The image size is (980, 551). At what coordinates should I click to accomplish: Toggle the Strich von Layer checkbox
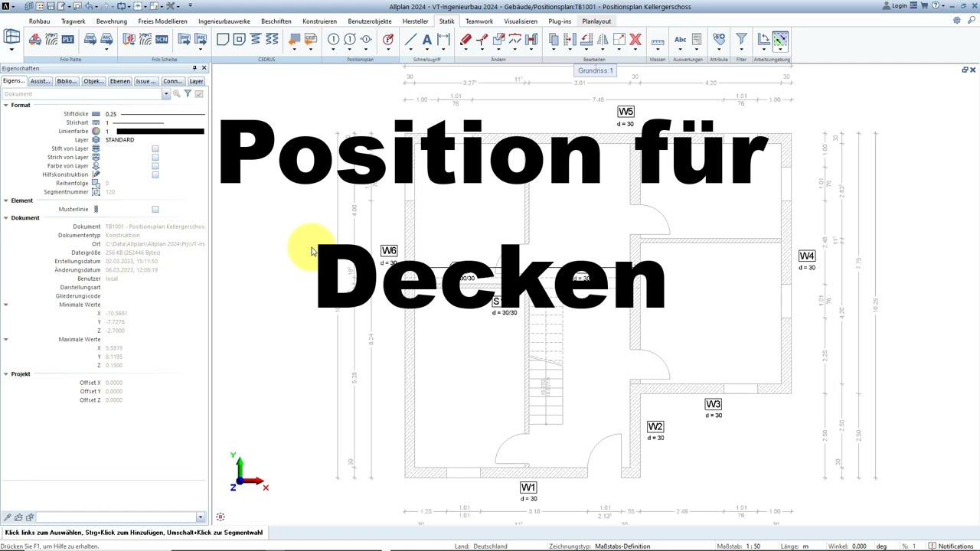155,157
